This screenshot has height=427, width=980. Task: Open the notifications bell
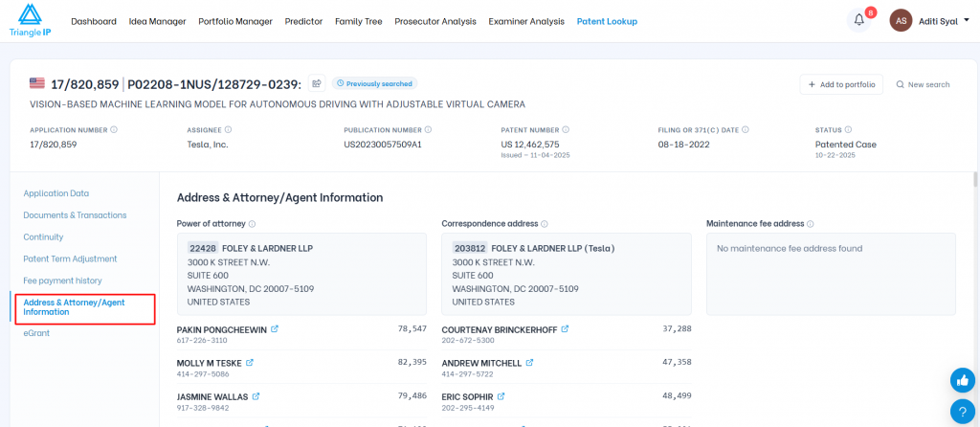pos(858,20)
